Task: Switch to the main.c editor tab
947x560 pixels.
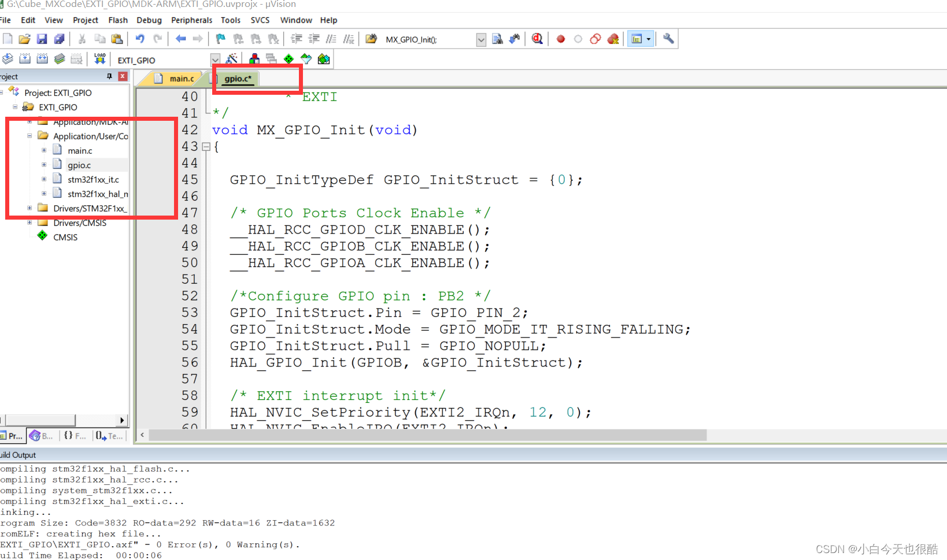Action: 182,78
